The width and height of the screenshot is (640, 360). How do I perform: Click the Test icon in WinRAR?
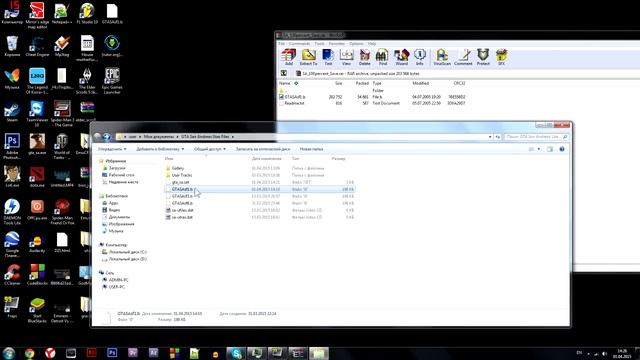pos(328,57)
